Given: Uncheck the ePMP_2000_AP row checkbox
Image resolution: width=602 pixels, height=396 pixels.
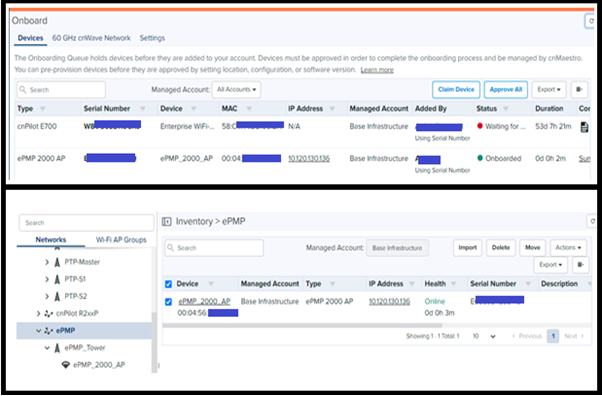Looking at the screenshot, I should click(168, 302).
